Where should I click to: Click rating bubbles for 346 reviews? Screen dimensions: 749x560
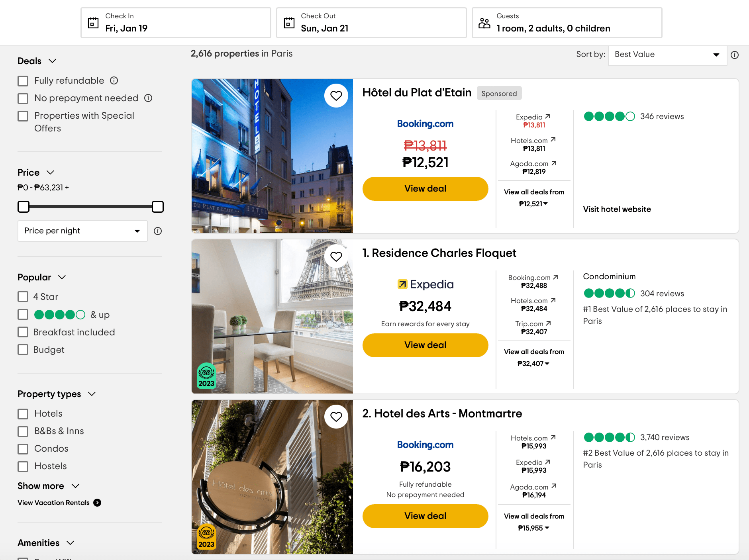click(609, 116)
